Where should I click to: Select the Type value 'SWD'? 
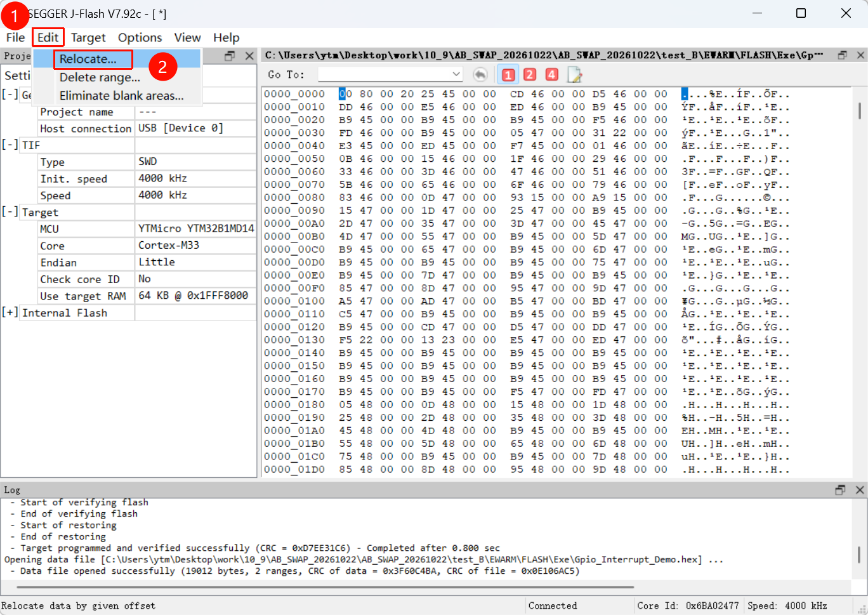click(x=195, y=162)
